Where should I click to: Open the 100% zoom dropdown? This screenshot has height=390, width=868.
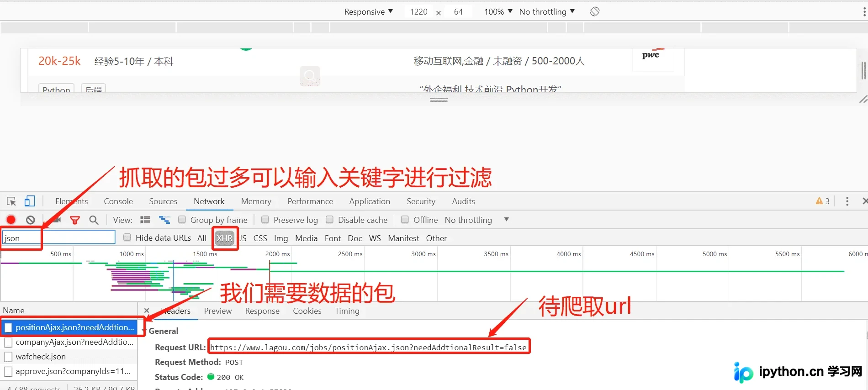point(498,11)
